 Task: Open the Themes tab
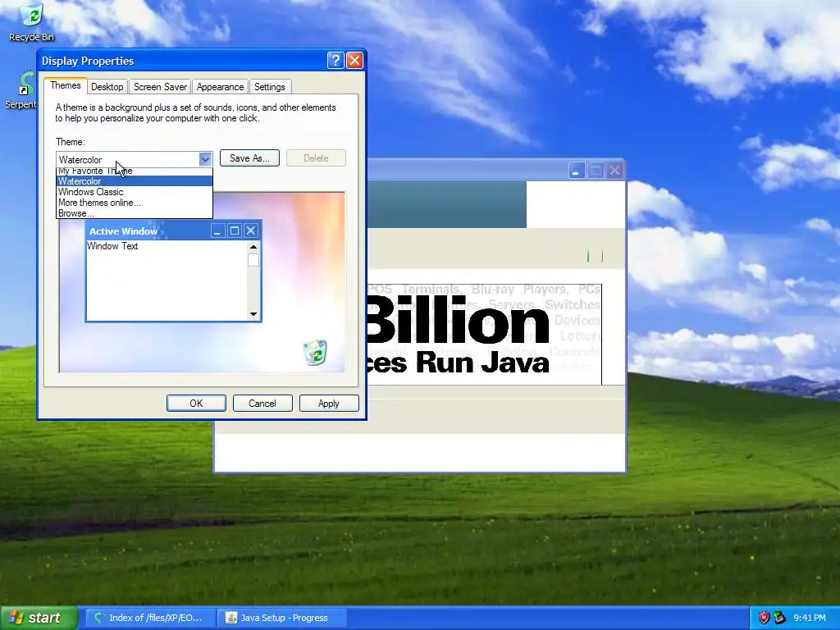tap(66, 85)
